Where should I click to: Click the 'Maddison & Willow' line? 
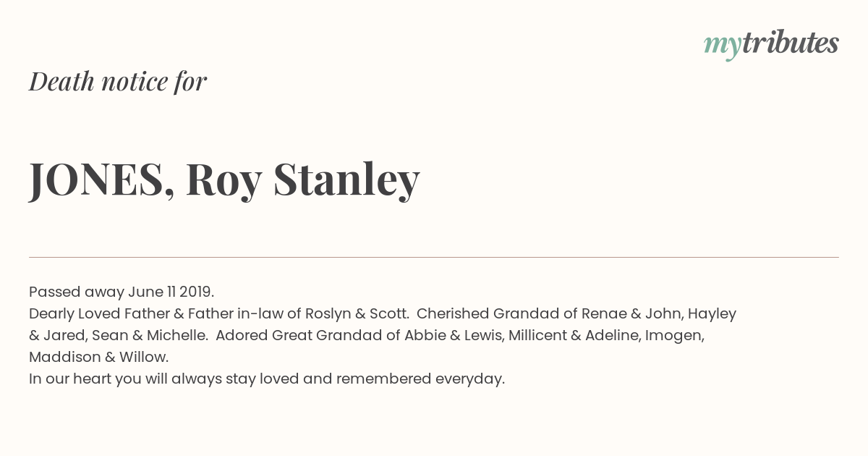(x=98, y=357)
